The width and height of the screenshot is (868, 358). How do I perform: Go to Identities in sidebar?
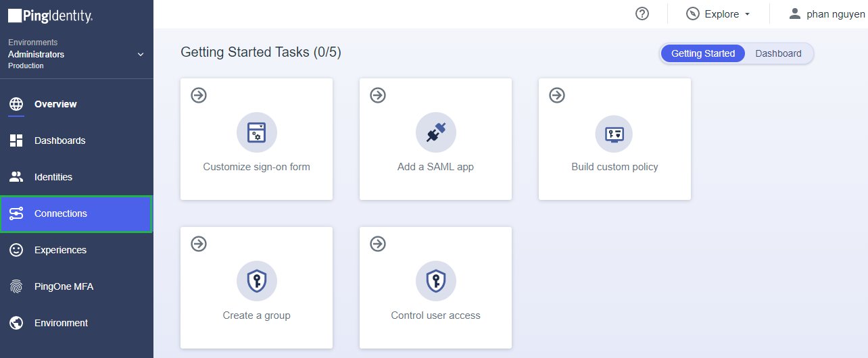click(x=76, y=177)
